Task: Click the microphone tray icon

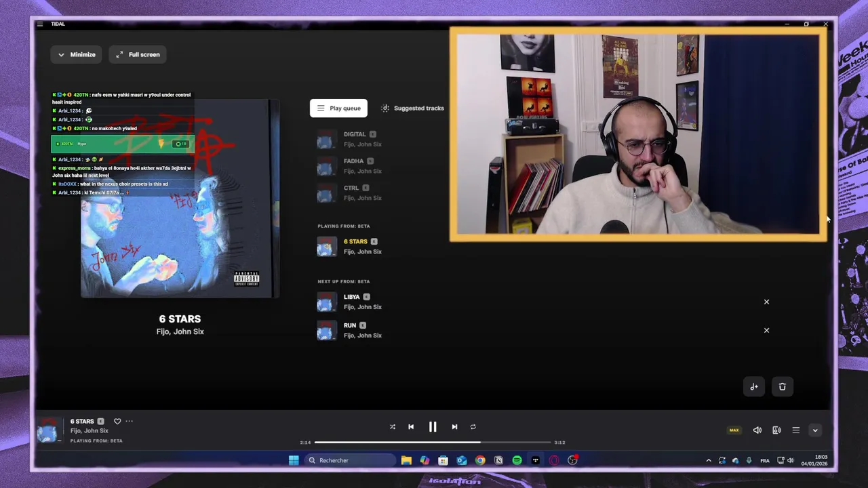Action: click(x=749, y=460)
